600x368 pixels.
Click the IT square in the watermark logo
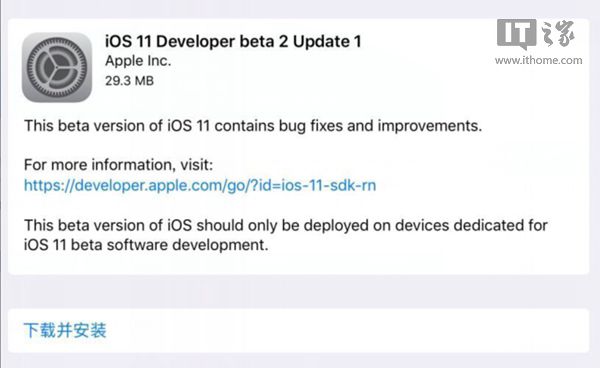tap(516, 34)
